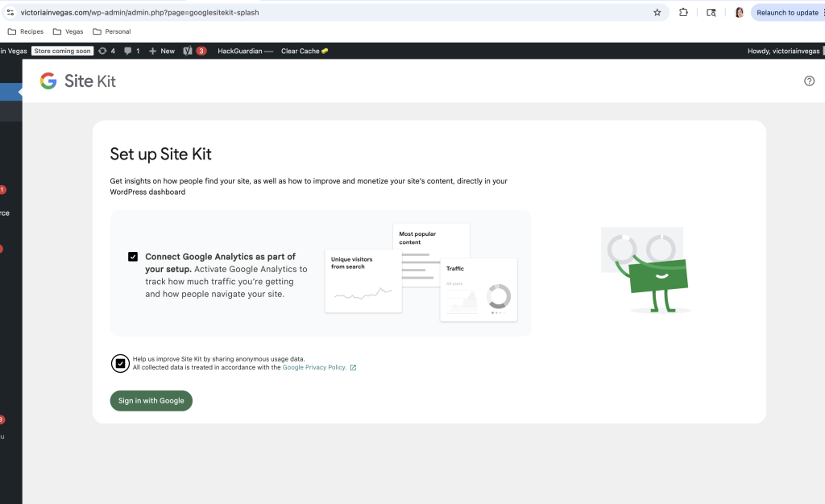Open the Chrome profile avatar
825x504 pixels.
click(x=738, y=13)
